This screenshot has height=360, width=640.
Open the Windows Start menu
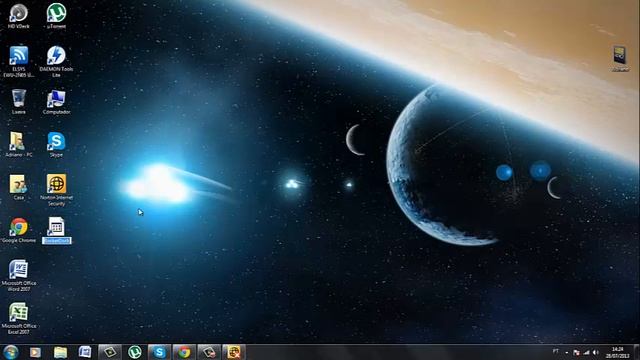click(11, 352)
